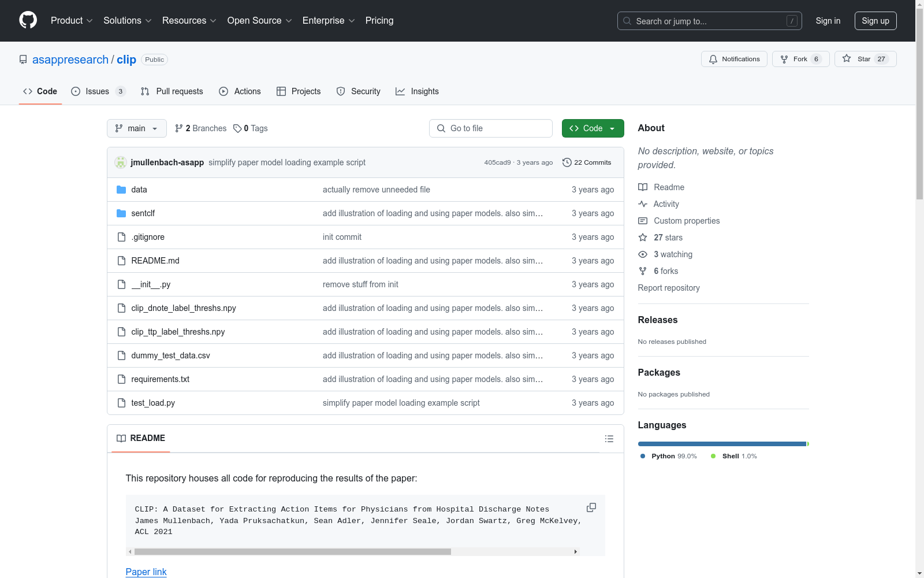The width and height of the screenshot is (924, 578).
Task: Click the data folder icon
Action: click(121, 190)
